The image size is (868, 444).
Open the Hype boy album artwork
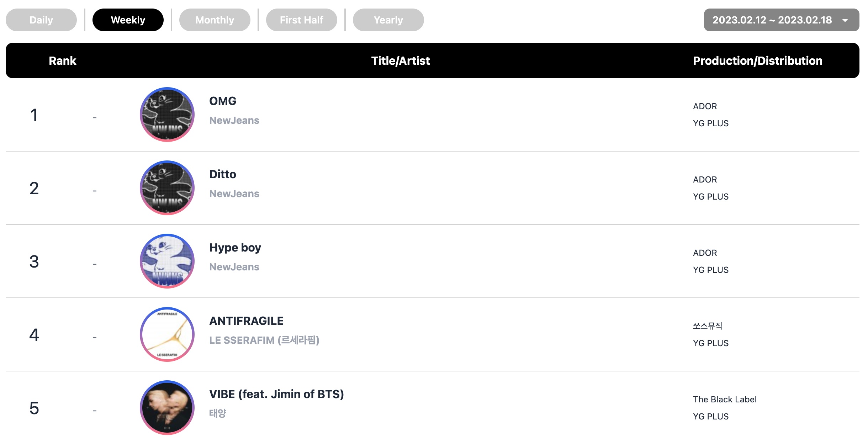(x=167, y=261)
